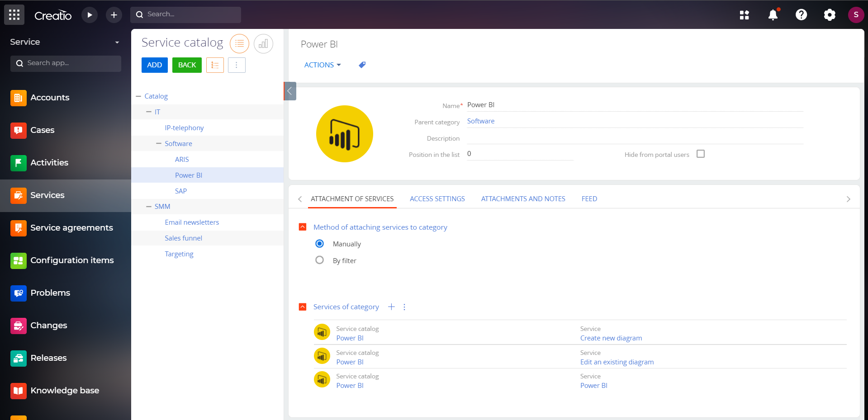
Task: Collapse the Software tree node
Action: pos(159,144)
